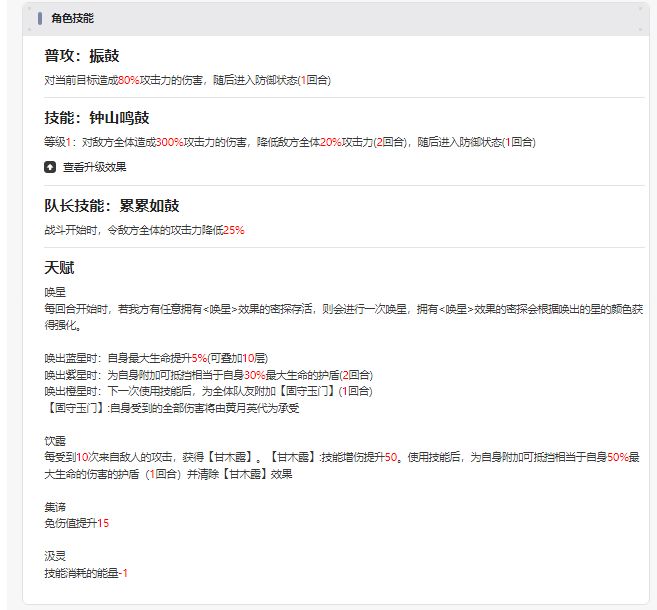This screenshot has height=610, width=657.
Task: Click the 技能消耗的能量-1 text
Action: (x=86, y=573)
